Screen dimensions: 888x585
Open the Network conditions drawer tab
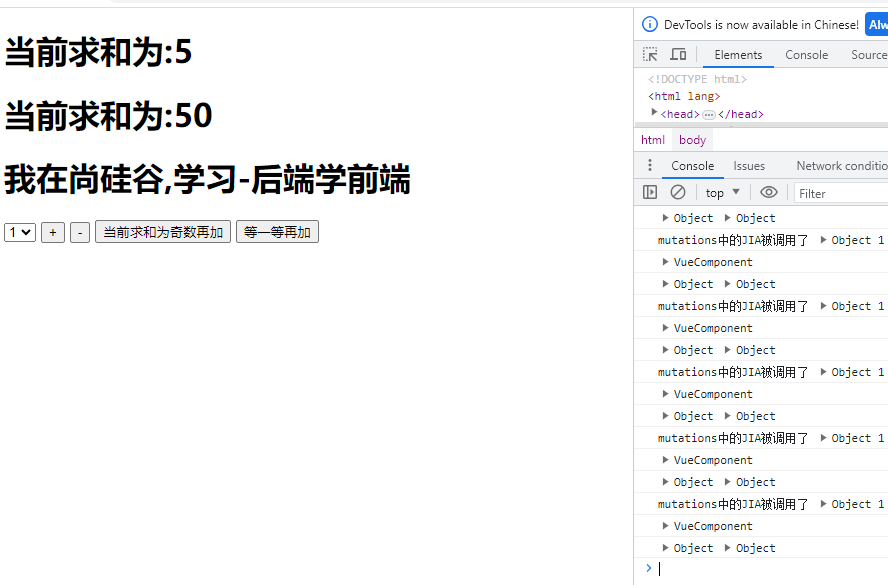click(841, 166)
